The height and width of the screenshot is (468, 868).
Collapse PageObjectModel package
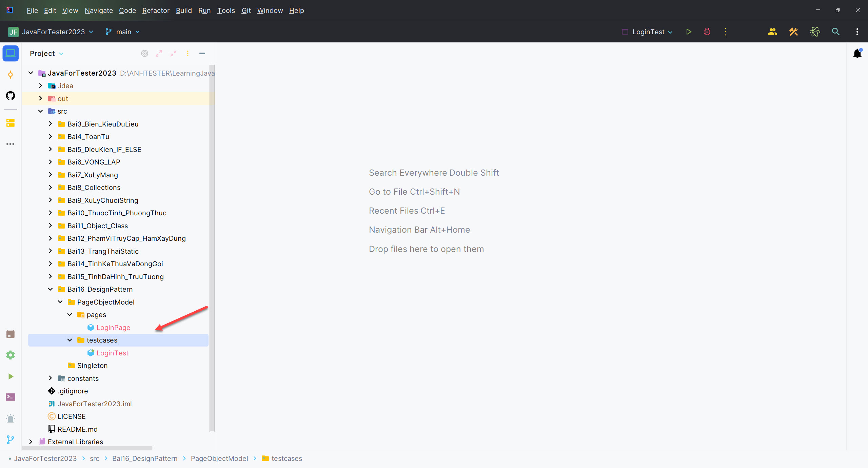[60, 302]
